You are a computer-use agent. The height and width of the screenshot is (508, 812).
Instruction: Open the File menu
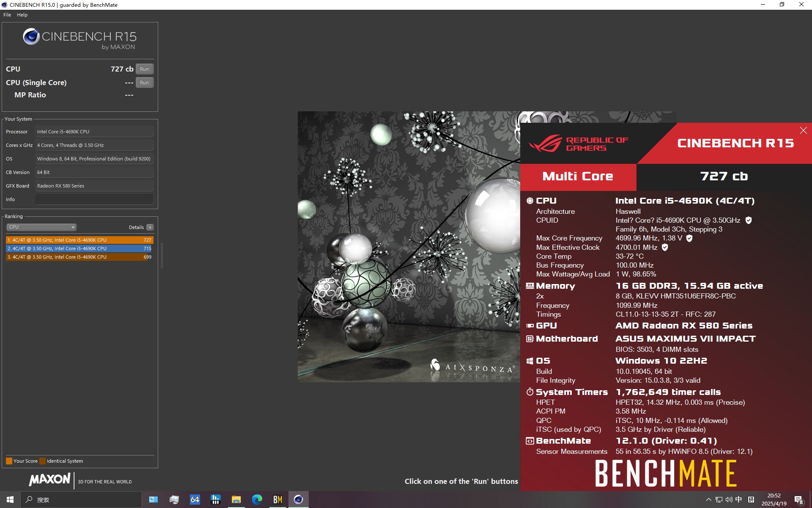click(7, 15)
